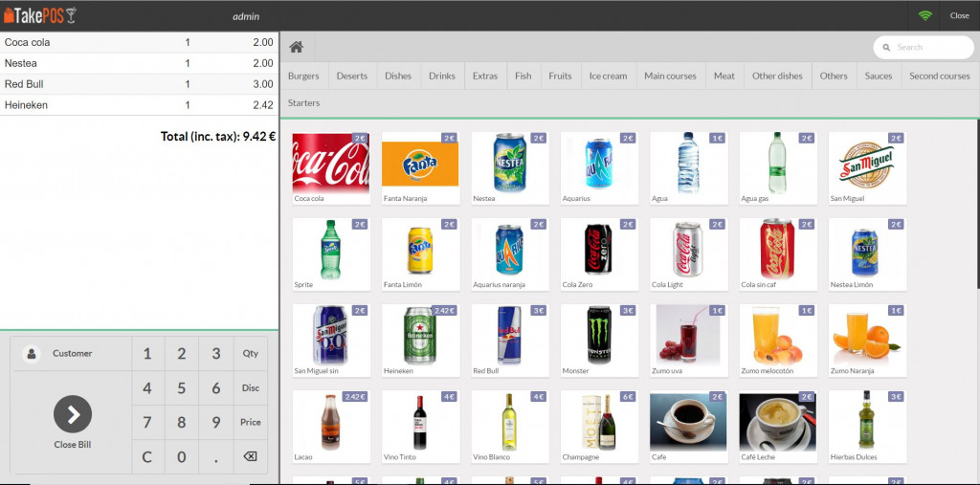Screen dimensions: 980x485
Task: Select Vino Blanco white wine
Action: [x=510, y=427]
